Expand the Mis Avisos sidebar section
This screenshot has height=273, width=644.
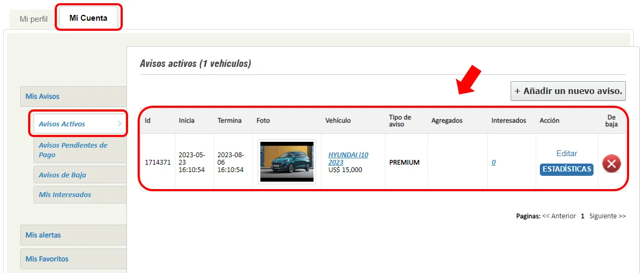pos(43,97)
